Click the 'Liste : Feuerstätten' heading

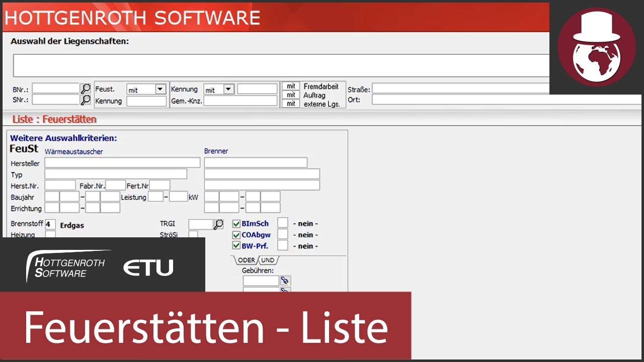(54, 119)
